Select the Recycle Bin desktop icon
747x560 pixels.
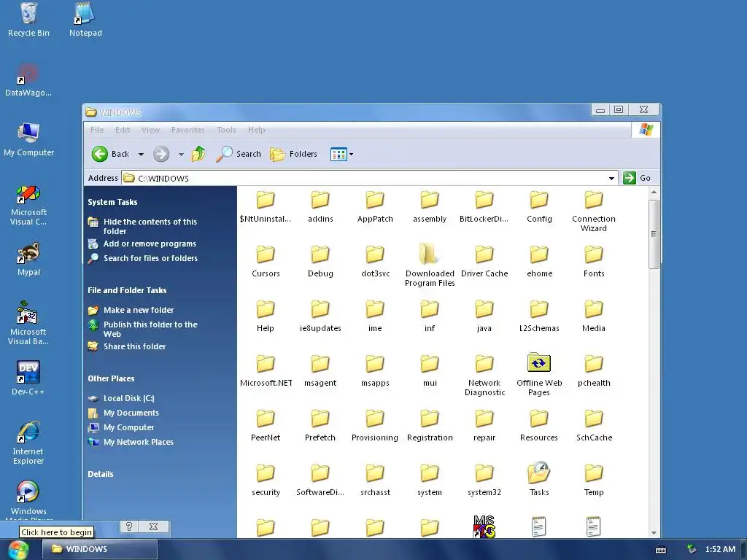point(28,19)
